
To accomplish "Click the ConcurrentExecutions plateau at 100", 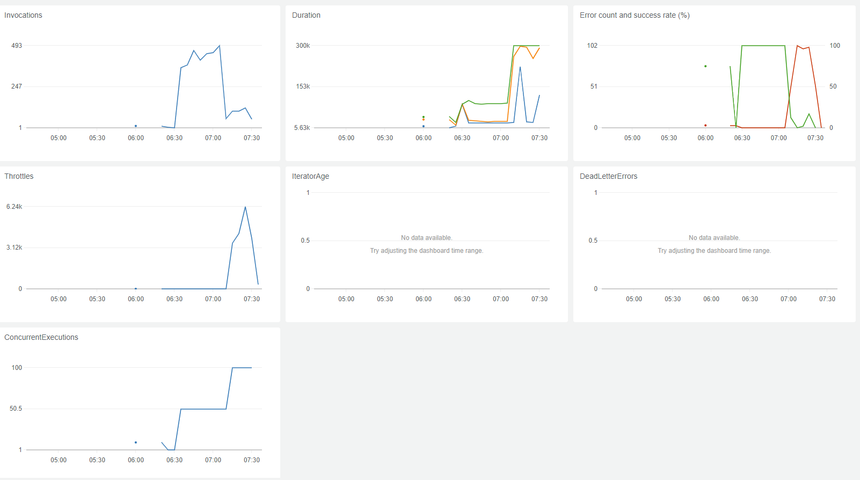I will point(241,368).
